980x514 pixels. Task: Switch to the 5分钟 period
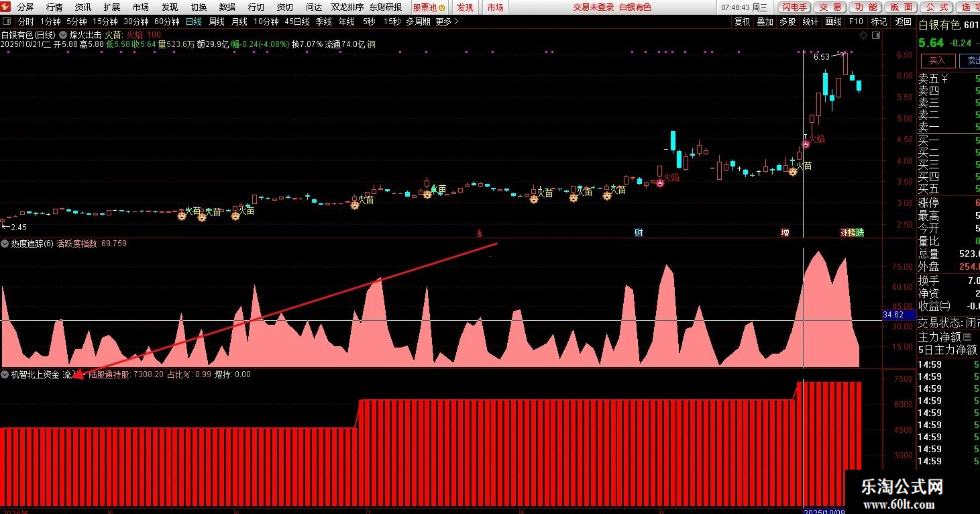[77, 21]
